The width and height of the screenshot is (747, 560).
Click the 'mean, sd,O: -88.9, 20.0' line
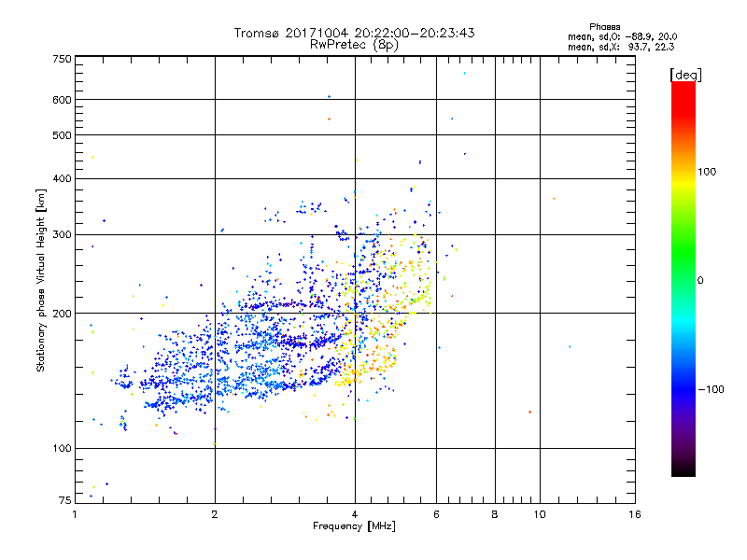click(622, 36)
